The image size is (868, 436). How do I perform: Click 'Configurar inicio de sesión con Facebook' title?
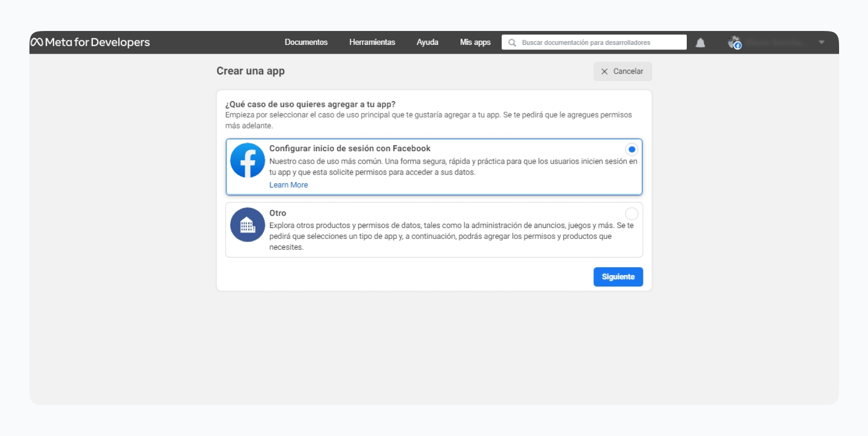tap(350, 149)
